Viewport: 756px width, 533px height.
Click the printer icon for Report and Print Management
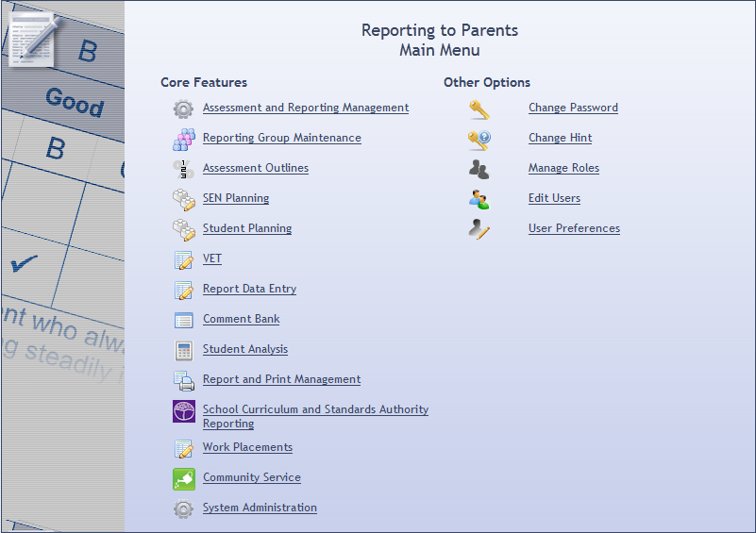click(x=183, y=380)
